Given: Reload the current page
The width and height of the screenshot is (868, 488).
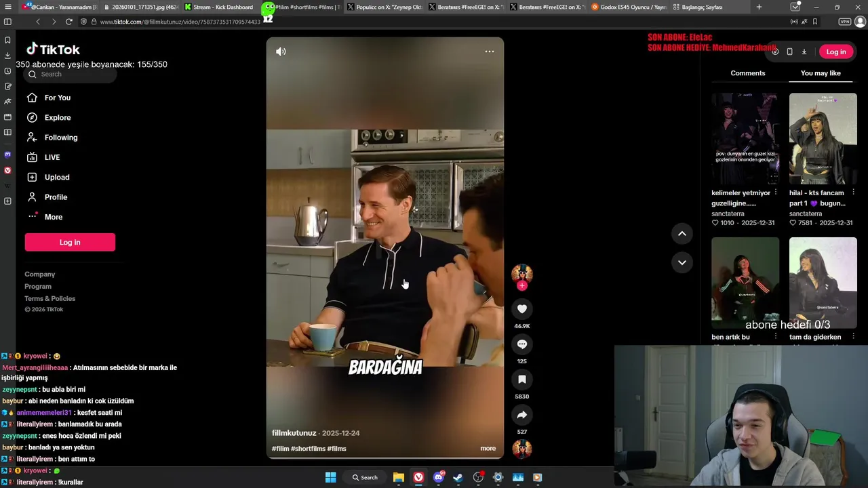Looking at the screenshot, I should coord(68,22).
